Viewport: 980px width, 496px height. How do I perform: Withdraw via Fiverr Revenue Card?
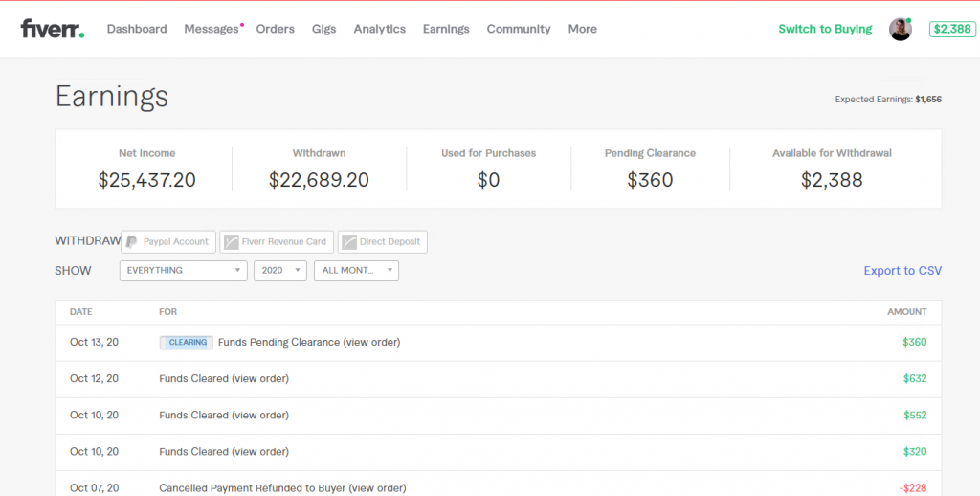point(277,242)
